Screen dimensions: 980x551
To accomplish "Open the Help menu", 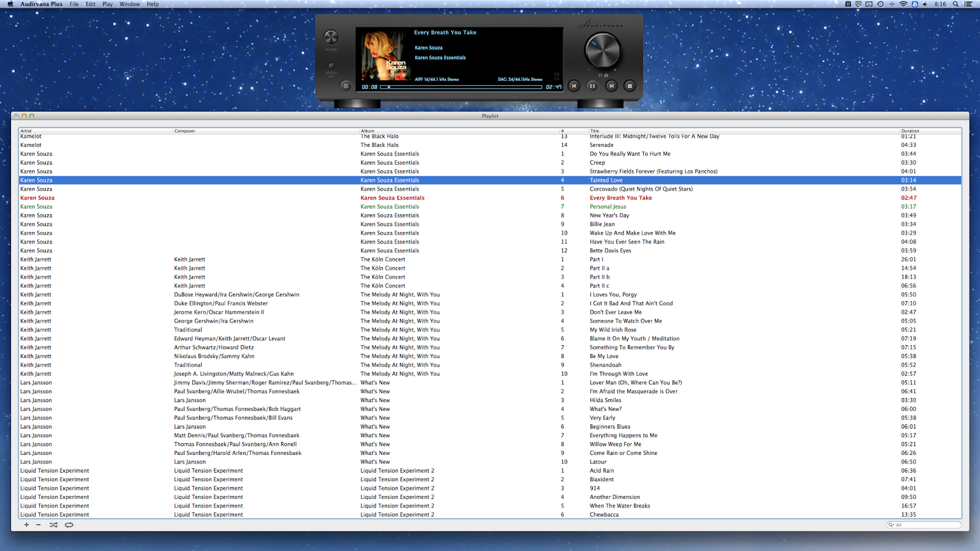I will tap(153, 4).
